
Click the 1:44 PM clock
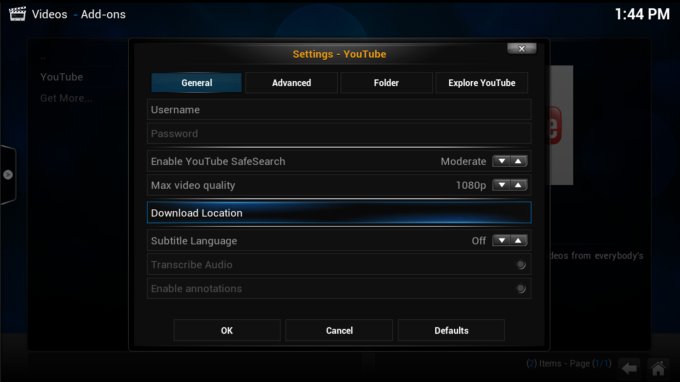[642, 14]
